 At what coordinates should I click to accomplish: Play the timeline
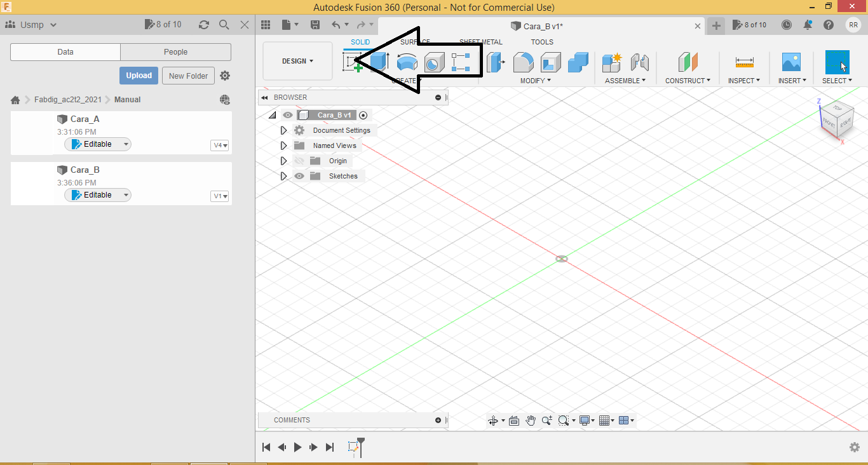point(297,447)
